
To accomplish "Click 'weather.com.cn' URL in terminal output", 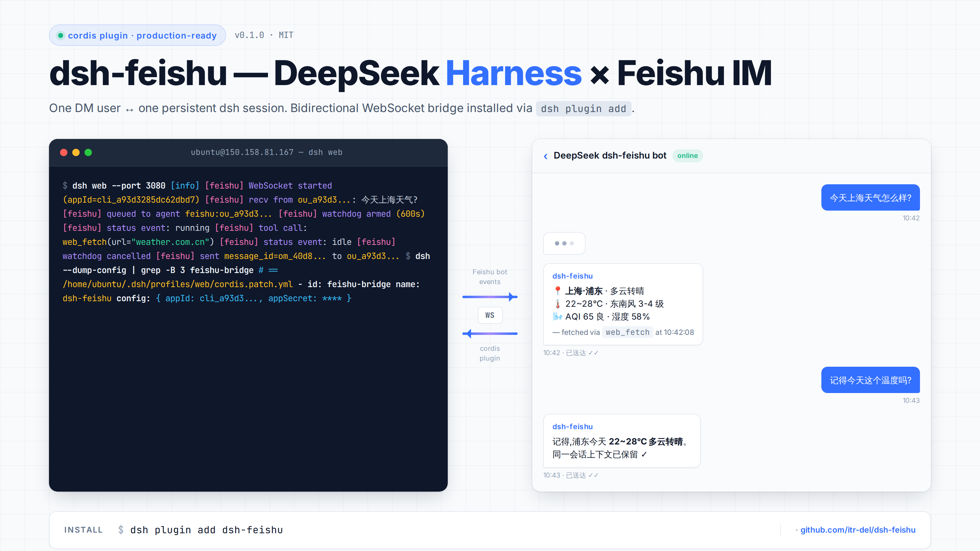I will [170, 242].
